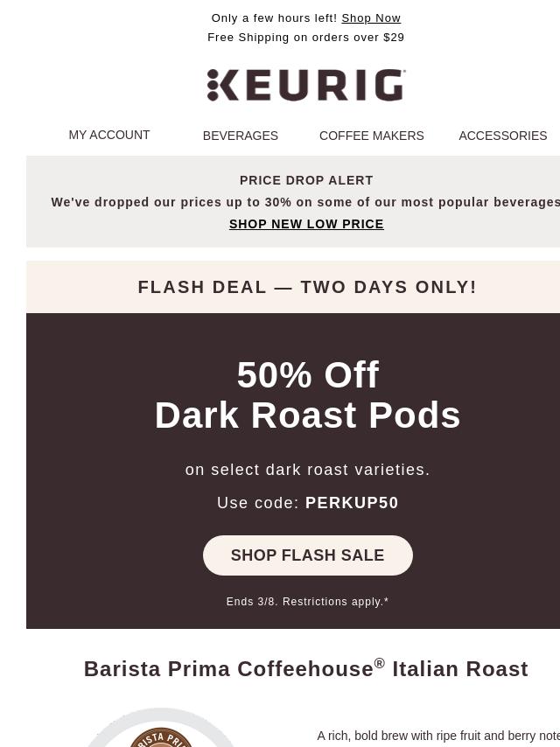Click Only a few hours left text

(274, 18)
